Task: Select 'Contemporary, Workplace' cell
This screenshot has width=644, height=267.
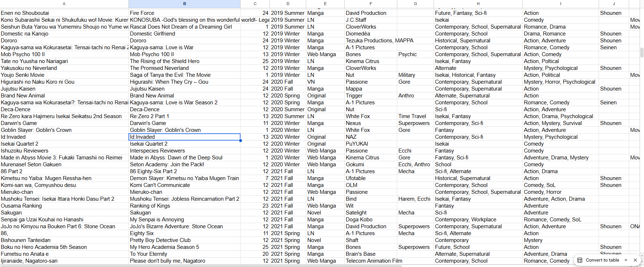Action: click(478, 220)
